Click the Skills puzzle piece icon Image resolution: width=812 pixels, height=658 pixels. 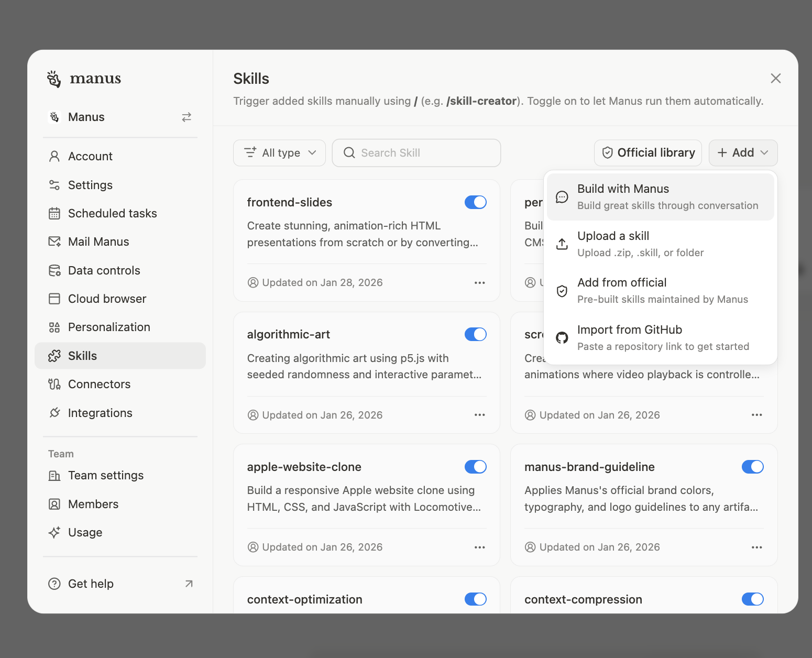[x=54, y=356]
